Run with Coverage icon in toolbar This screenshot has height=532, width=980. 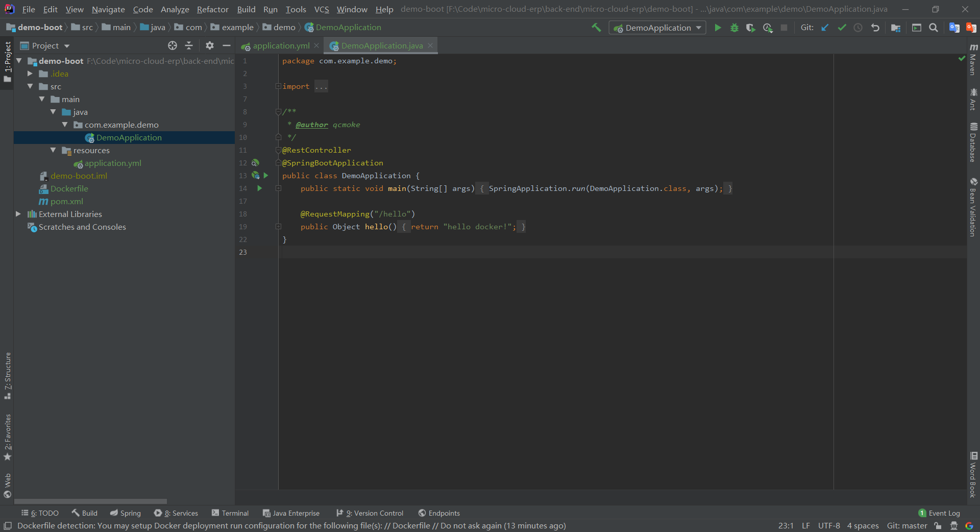(x=750, y=28)
